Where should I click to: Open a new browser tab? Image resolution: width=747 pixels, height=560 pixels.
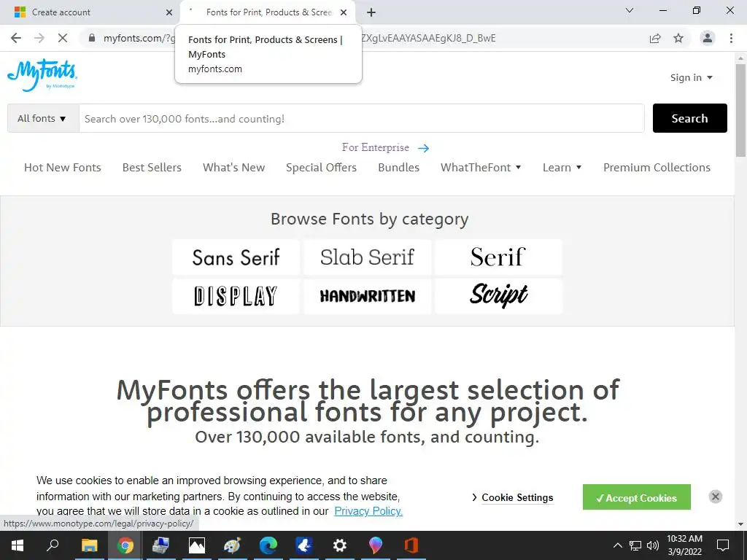click(371, 12)
